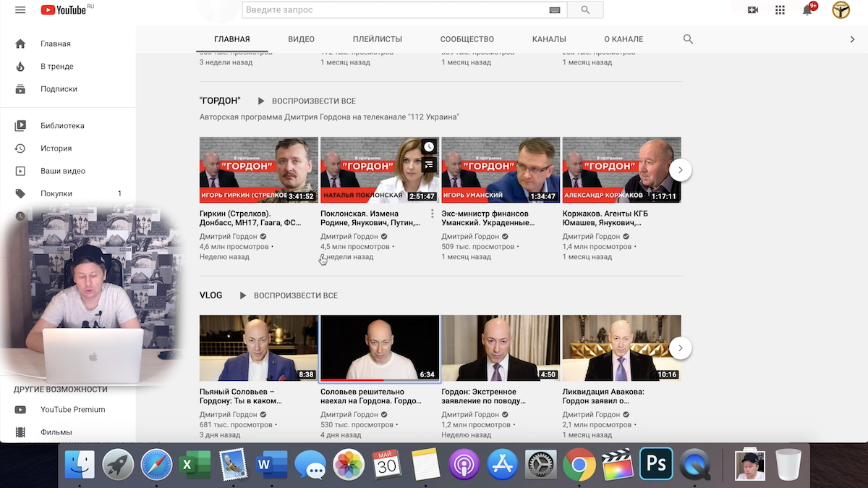
Task: Open Ликвидация Авакова video thumbnail
Action: (x=622, y=348)
